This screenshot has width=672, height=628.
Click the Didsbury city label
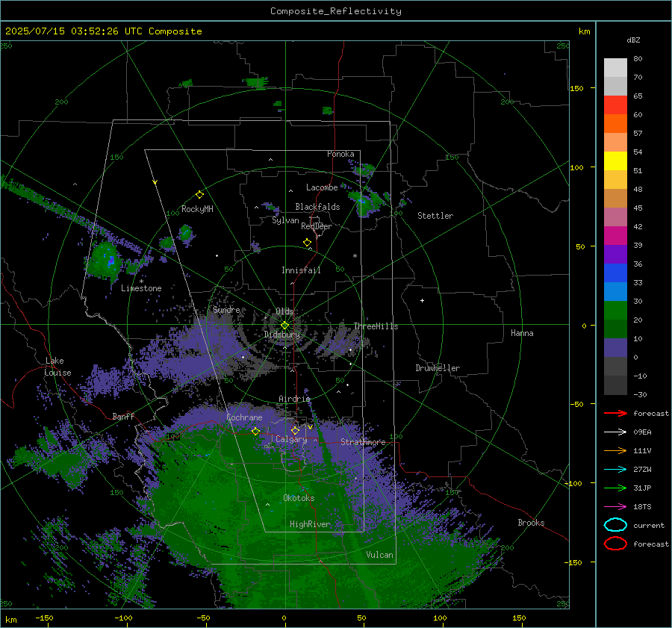pyautogui.click(x=281, y=335)
